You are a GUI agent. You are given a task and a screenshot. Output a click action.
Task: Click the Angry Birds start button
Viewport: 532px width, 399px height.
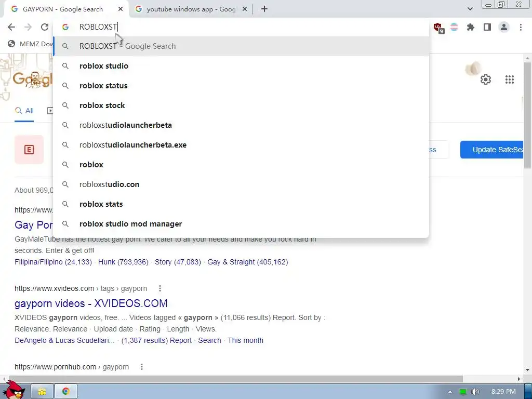(14, 390)
